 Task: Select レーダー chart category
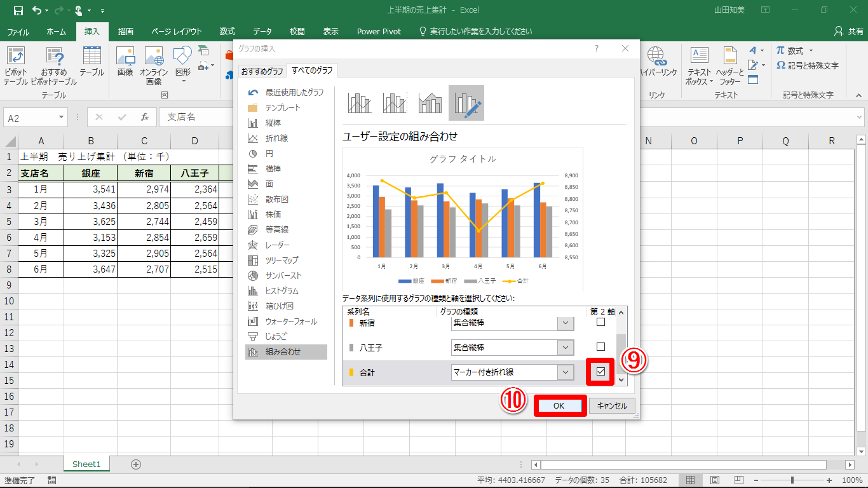click(286, 245)
